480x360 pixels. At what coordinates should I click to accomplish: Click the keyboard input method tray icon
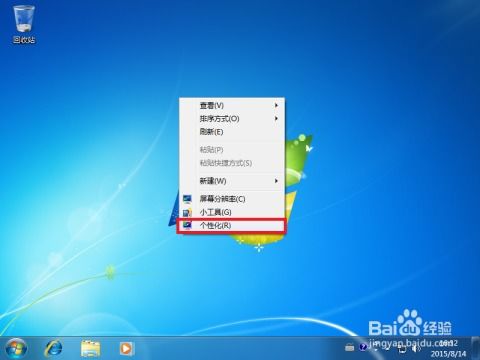point(350,348)
